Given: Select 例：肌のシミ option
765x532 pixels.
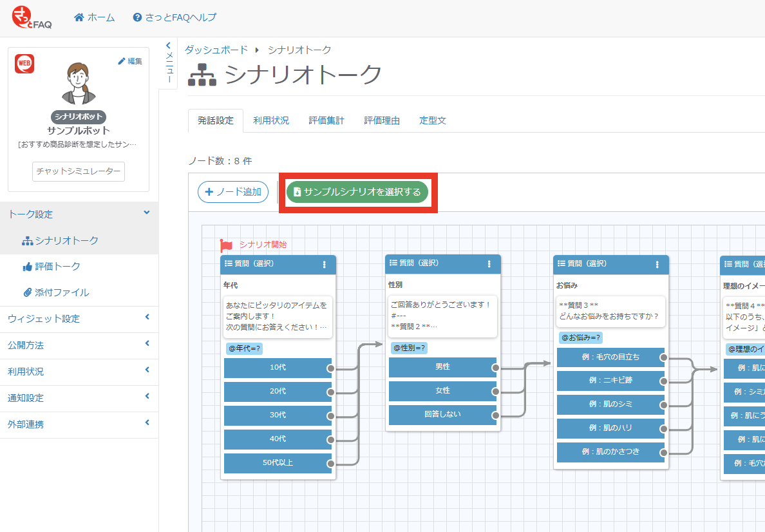Looking at the screenshot, I should (x=610, y=404).
